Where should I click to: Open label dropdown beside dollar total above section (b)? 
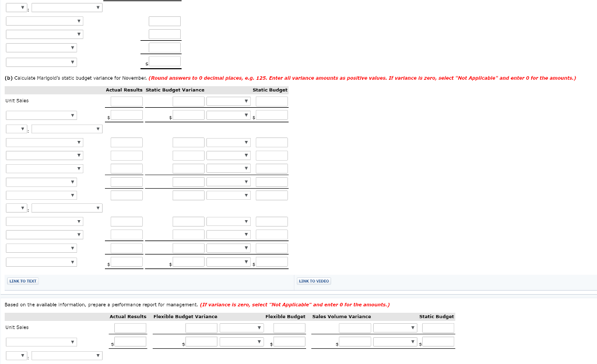tap(41, 62)
